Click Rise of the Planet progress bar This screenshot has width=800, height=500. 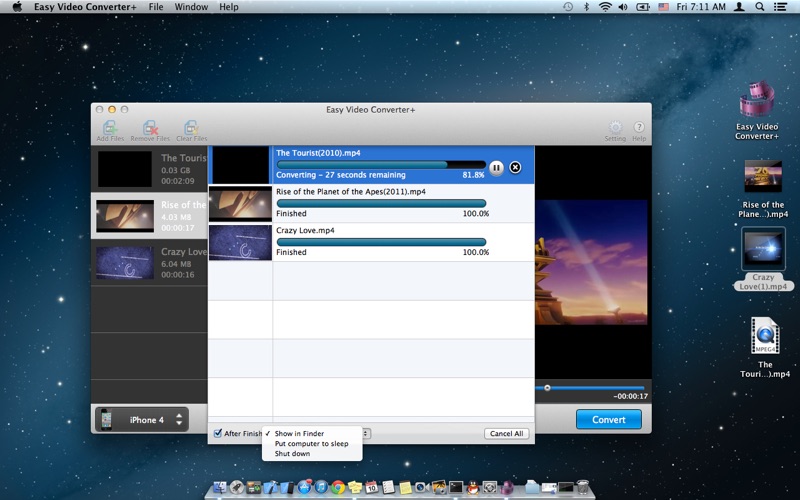(381, 203)
